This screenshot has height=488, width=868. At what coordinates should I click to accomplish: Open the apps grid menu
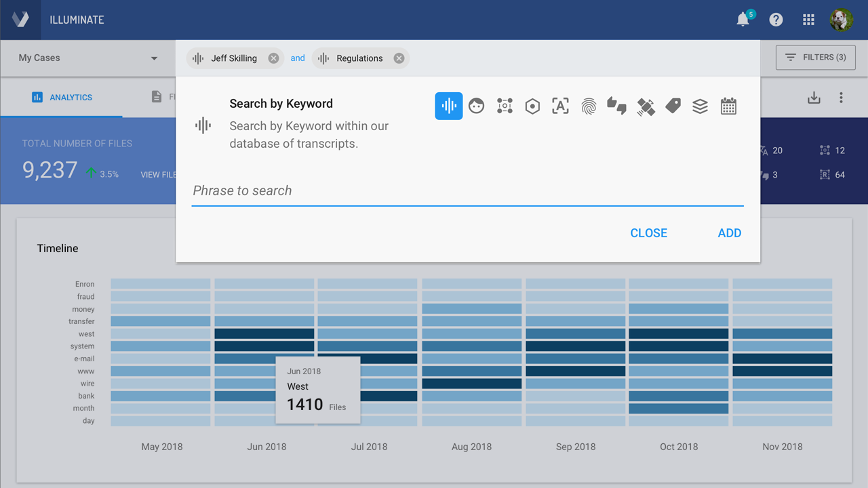click(808, 20)
